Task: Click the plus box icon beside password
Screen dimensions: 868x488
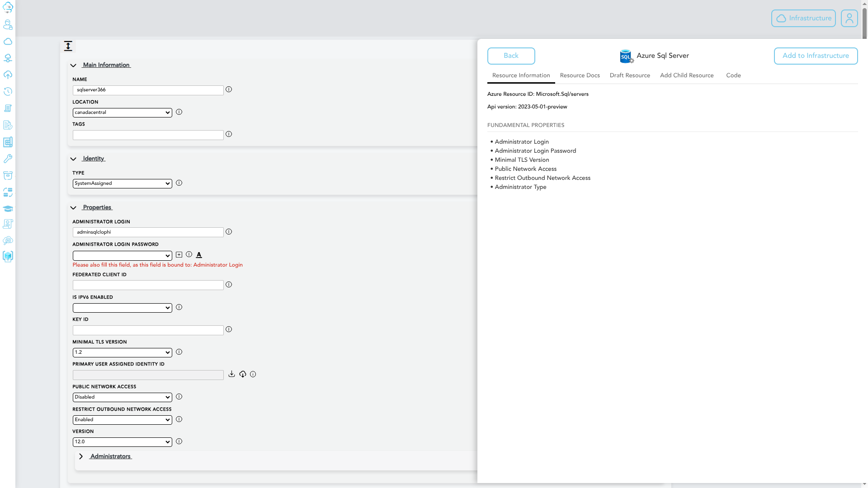Action: [179, 255]
